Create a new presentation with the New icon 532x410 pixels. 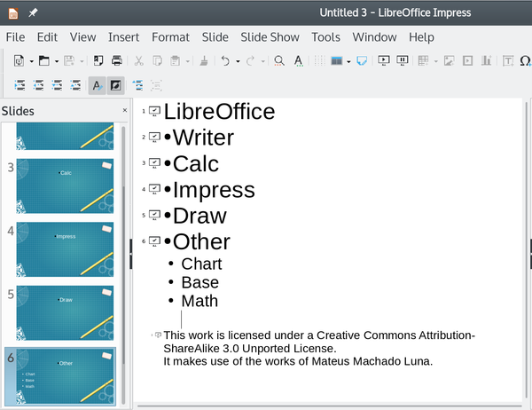coord(19,61)
